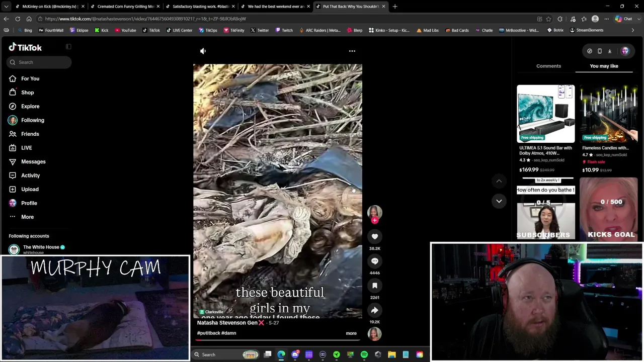Image resolution: width=644 pixels, height=362 pixels.
Task: Open the sound's spinning music disc avatar
Action: click(374, 334)
